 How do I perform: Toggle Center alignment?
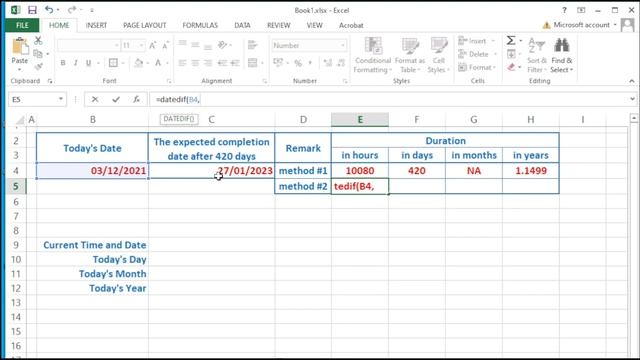coord(196,63)
